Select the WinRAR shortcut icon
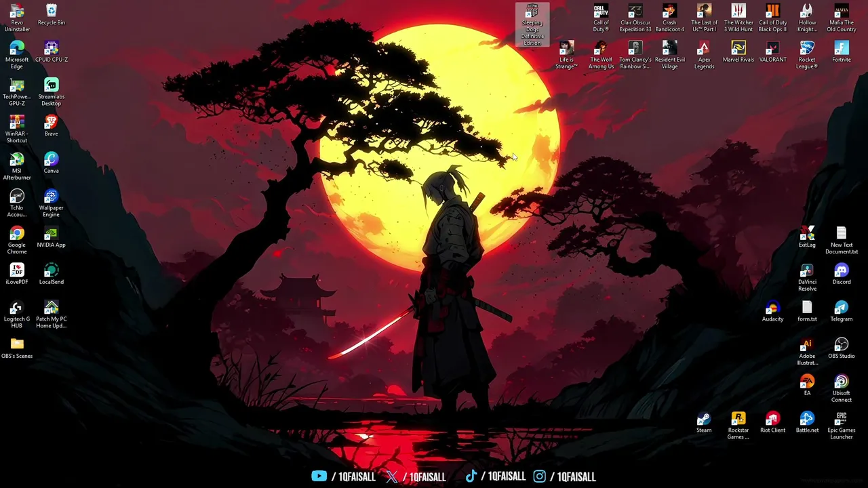This screenshot has width=868, height=488. click(17, 129)
